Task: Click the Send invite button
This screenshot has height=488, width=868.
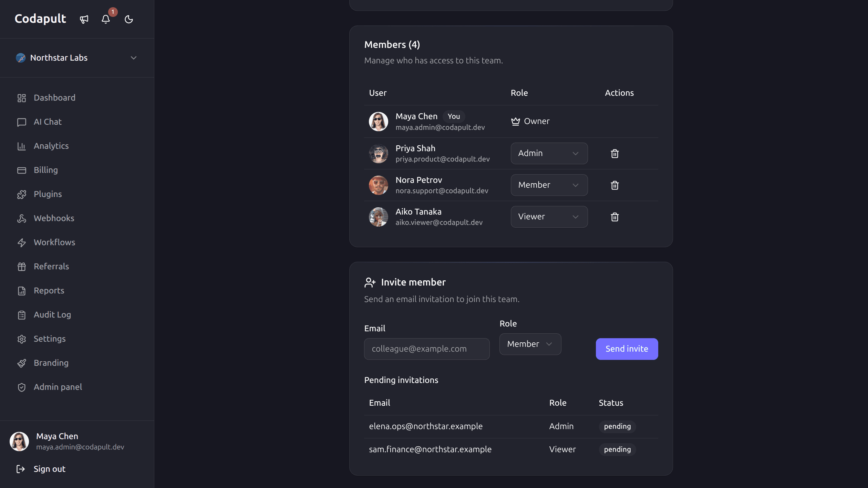Action: click(627, 349)
